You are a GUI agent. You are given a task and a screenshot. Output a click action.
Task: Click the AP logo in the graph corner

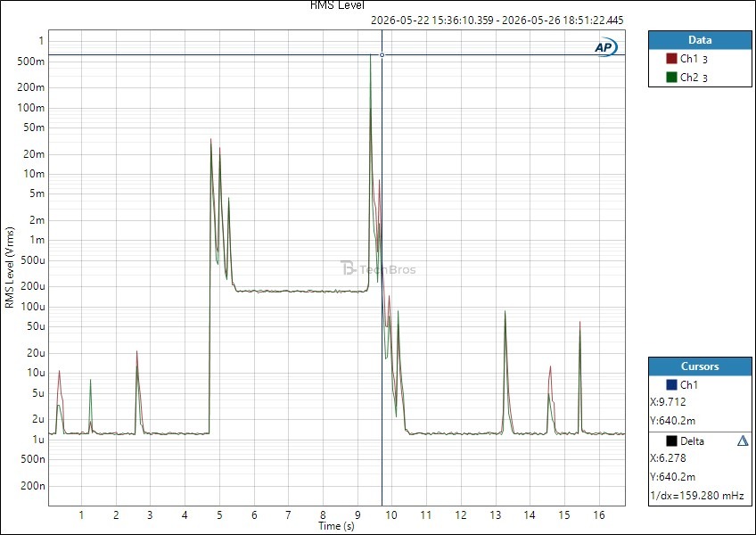tap(605, 46)
